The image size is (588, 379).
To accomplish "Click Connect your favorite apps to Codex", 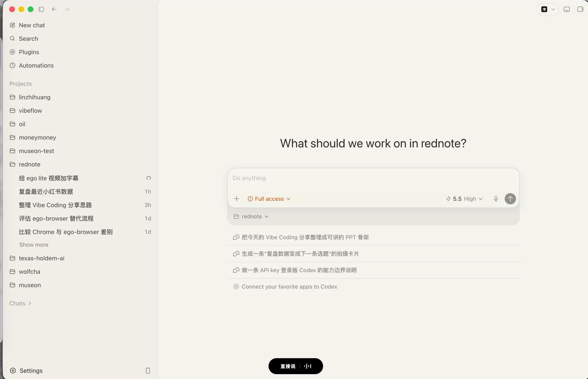I will [x=373, y=286].
